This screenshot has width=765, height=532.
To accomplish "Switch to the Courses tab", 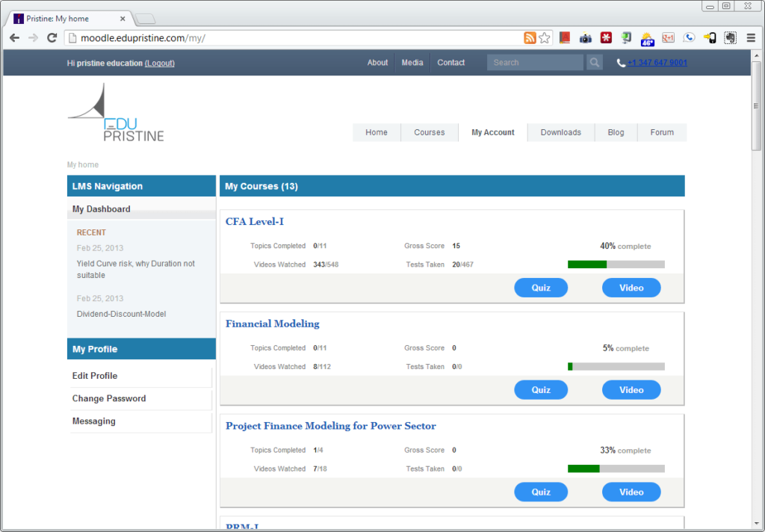I will [429, 132].
